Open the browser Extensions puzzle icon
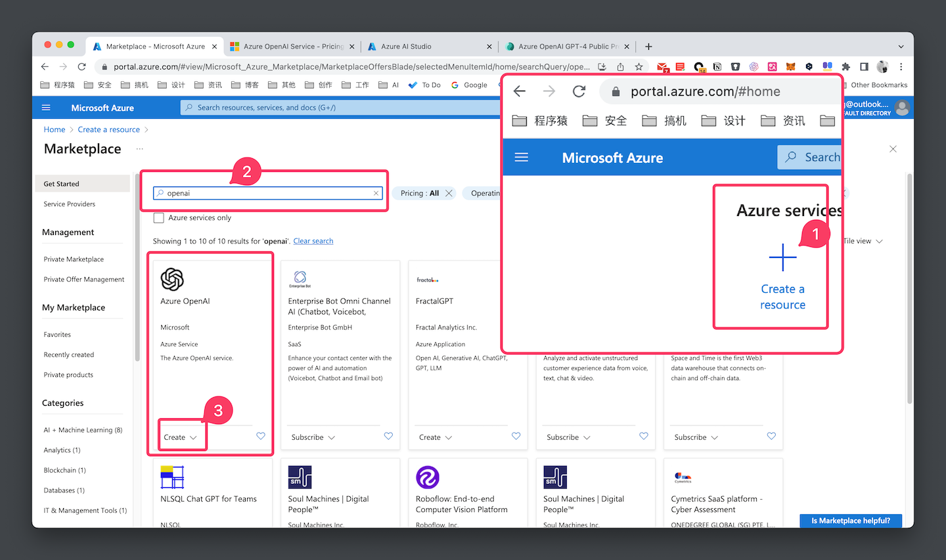 tap(845, 66)
